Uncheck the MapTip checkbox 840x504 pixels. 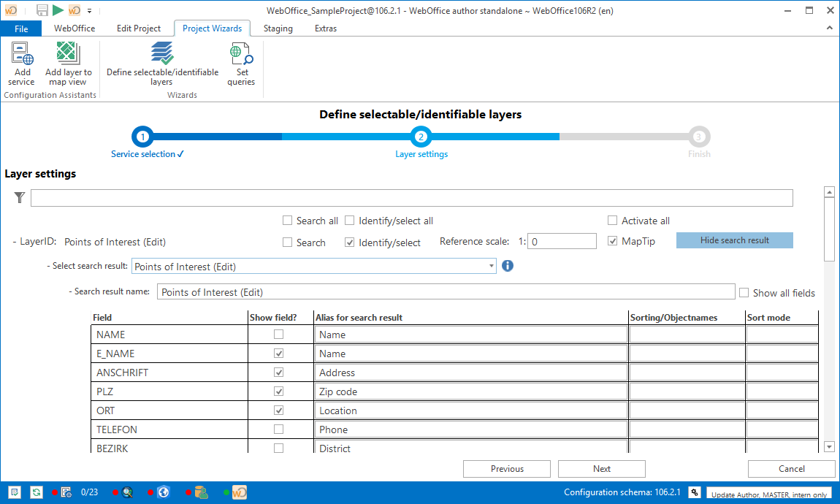(x=612, y=242)
